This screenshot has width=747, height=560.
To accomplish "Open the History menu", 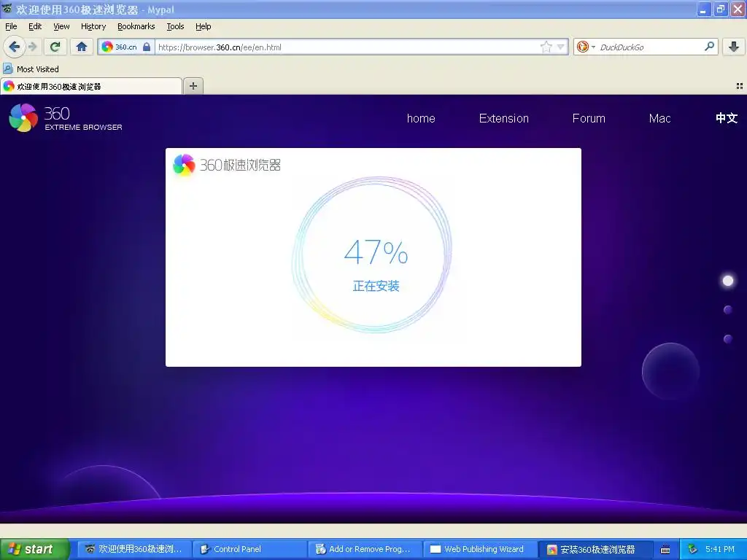I will tap(93, 26).
